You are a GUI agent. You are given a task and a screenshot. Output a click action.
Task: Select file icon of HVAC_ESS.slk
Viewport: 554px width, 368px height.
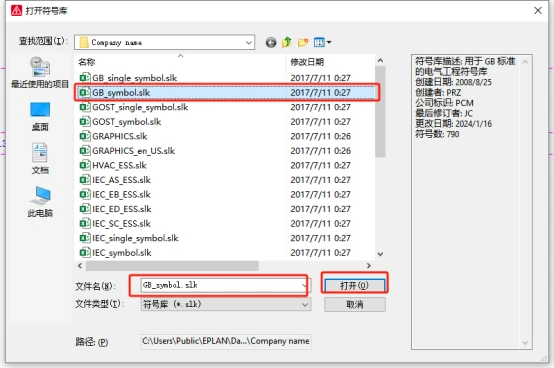tap(84, 165)
